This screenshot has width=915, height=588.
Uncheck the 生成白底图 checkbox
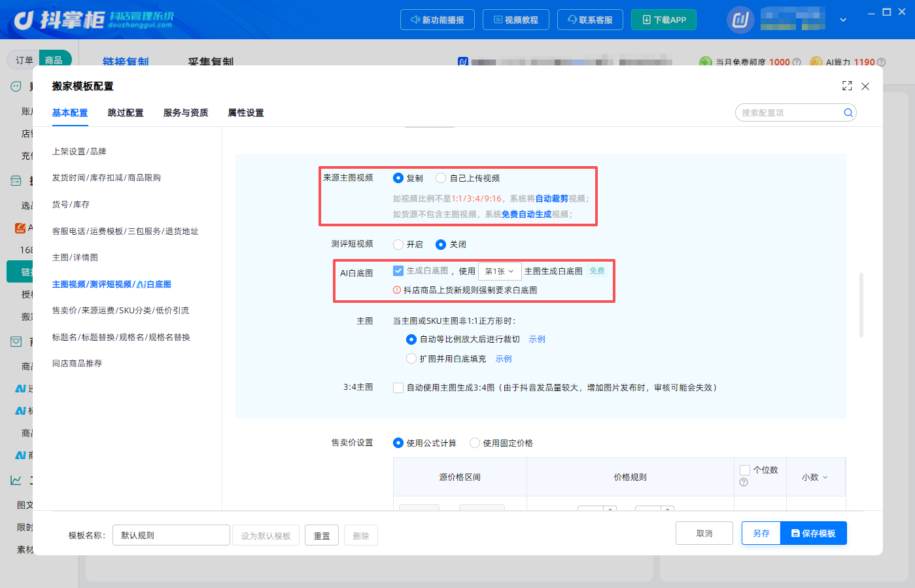pos(398,271)
